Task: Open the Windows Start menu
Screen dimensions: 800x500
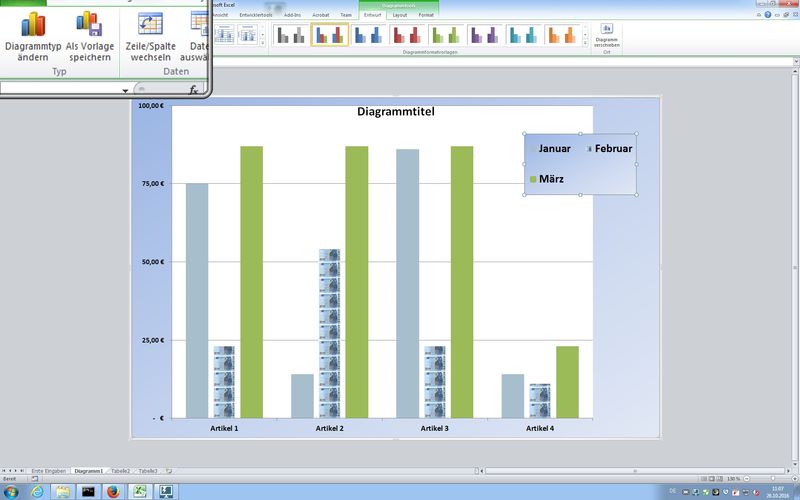Action: click(12, 491)
